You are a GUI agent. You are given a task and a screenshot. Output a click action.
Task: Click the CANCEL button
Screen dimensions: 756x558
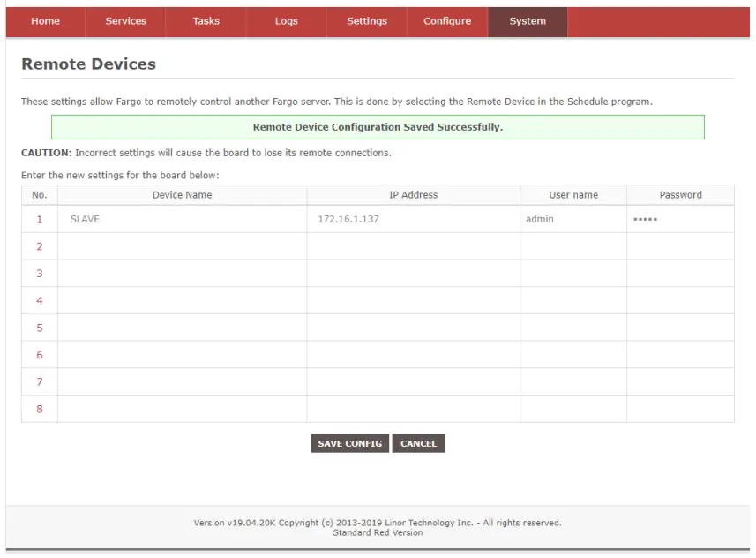coord(418,443)
